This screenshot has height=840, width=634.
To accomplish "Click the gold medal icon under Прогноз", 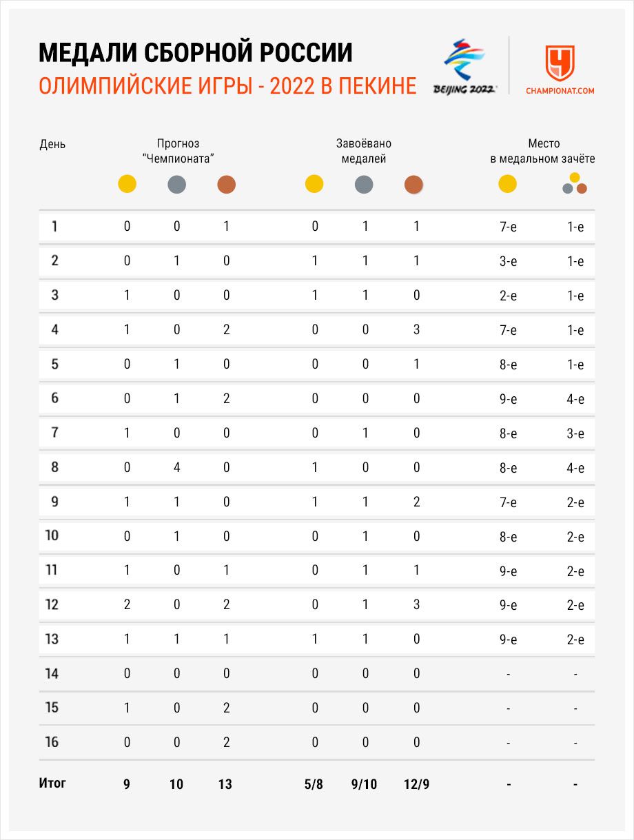I will [x=127, y=185].
